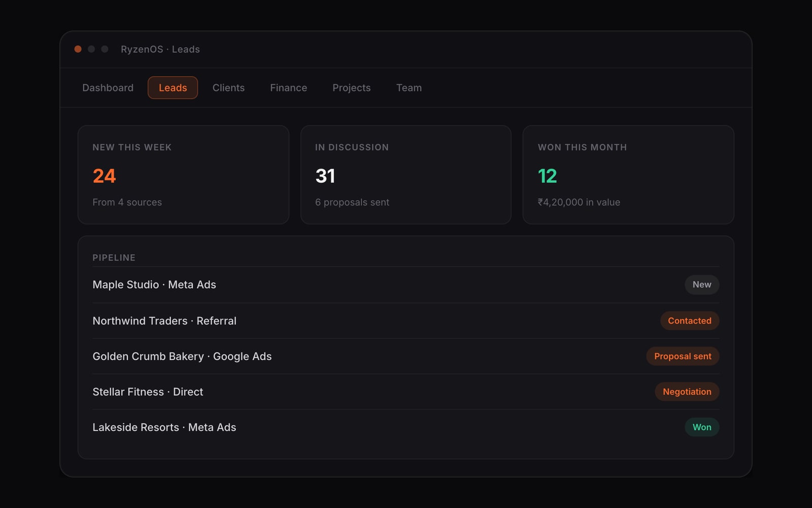Open Golden Crumb Bakery · Google Ads lead
This screenshot has width=812, height=508.
coord(405,356)
